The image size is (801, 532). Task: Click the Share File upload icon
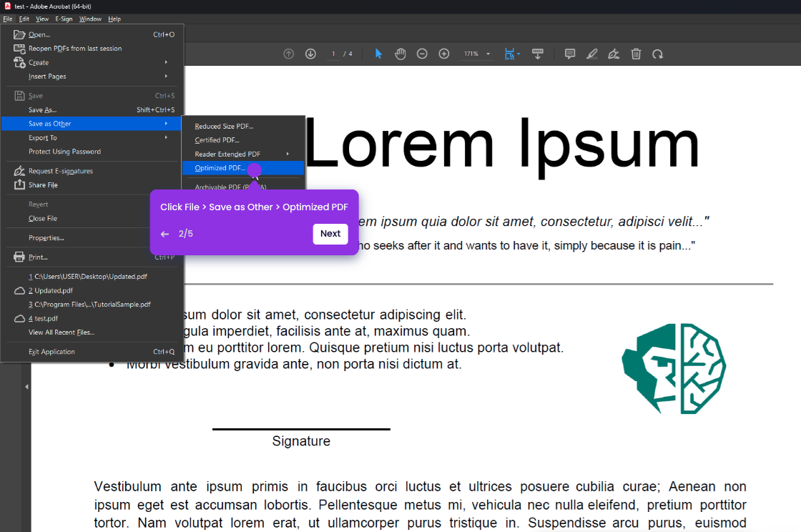click(x=19, y=184)
